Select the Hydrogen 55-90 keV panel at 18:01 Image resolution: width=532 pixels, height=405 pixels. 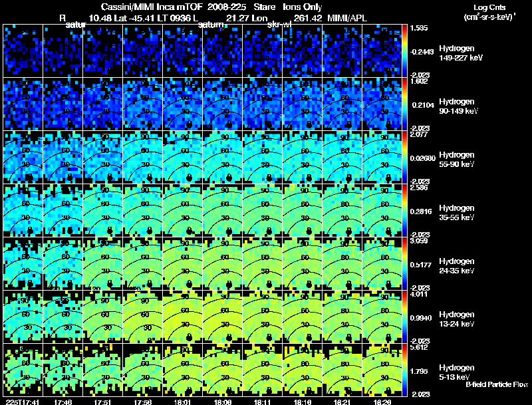tap(182, 158)
